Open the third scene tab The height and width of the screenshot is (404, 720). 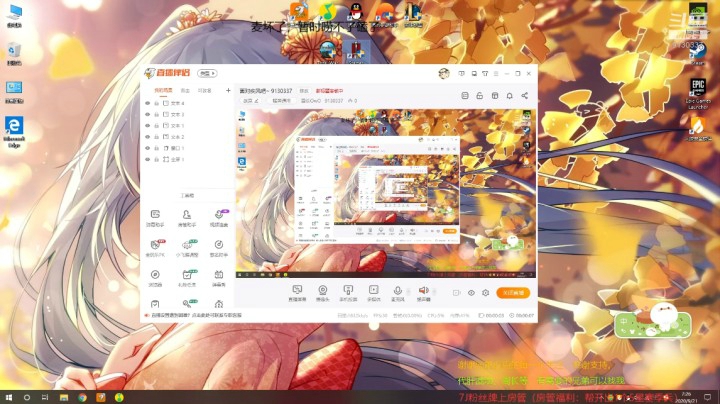(204, 90)
